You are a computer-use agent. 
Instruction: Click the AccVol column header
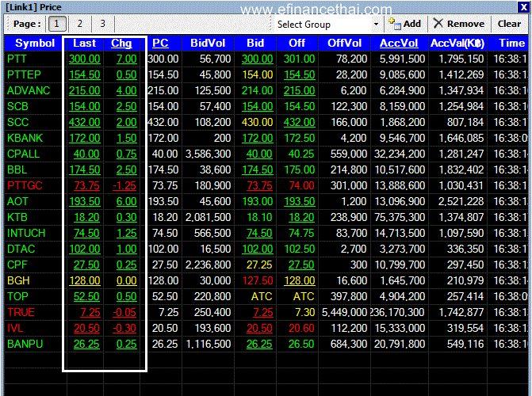[x=399, y=43]
